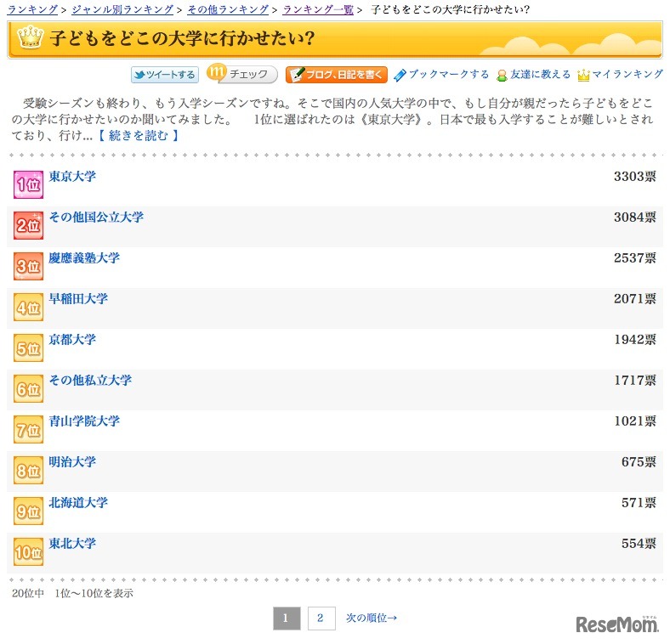Click the mixi チェック button
The image size is (670, 644).
click(x=241, y=74)
